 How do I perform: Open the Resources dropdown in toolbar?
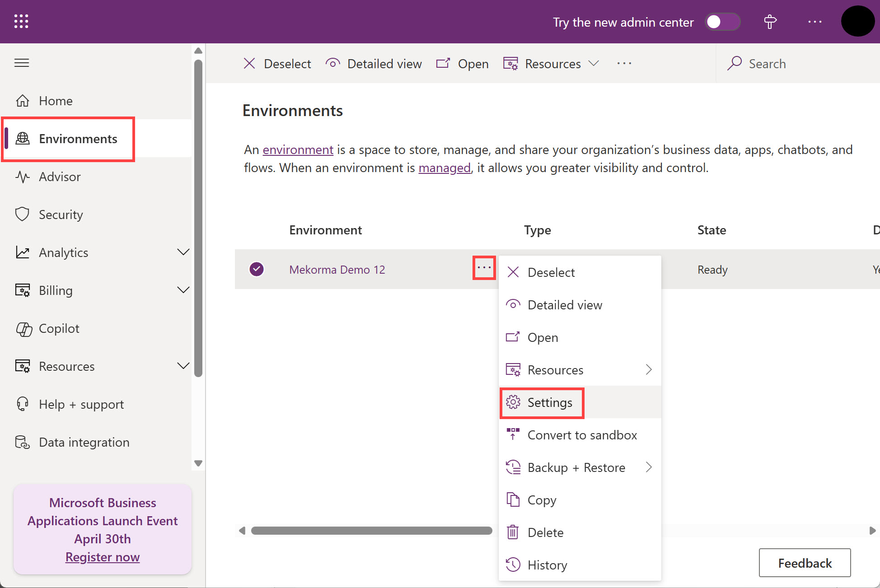552,64
